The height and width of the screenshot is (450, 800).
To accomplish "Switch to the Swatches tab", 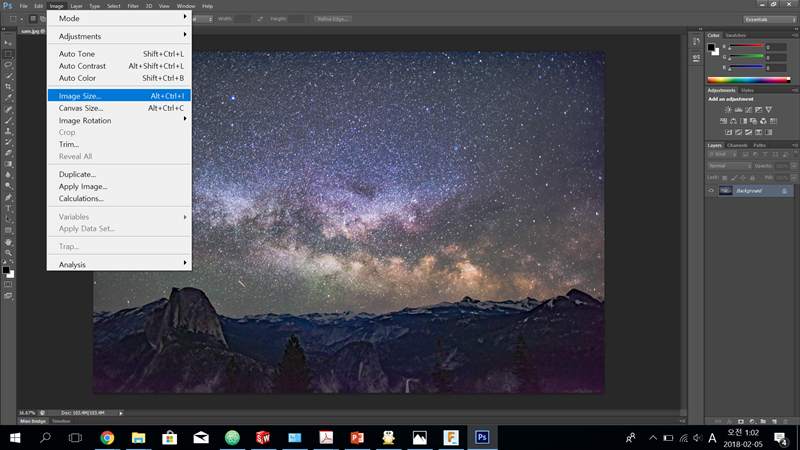I will tap(735, 35).
